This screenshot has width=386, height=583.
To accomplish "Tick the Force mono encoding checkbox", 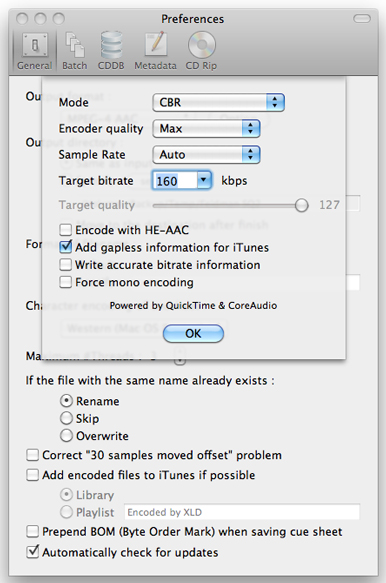I will [66, 282].
